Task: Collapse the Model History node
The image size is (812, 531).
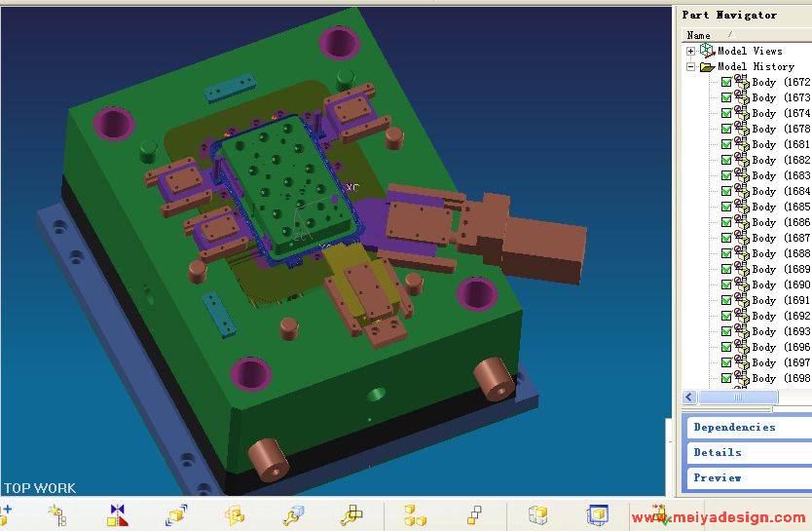Action: pyautogui.click(x=691, y=67)
